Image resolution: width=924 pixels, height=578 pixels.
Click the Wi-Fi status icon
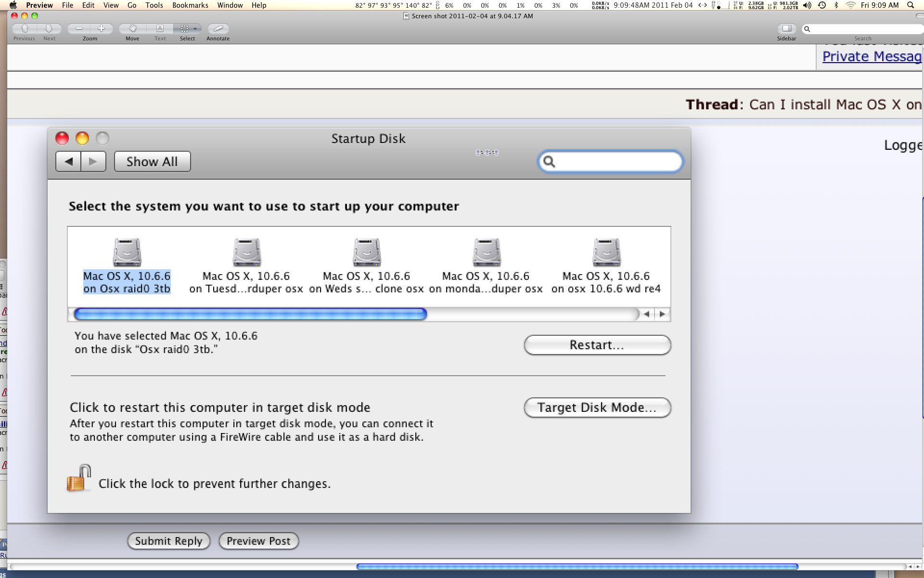(851, 5)
